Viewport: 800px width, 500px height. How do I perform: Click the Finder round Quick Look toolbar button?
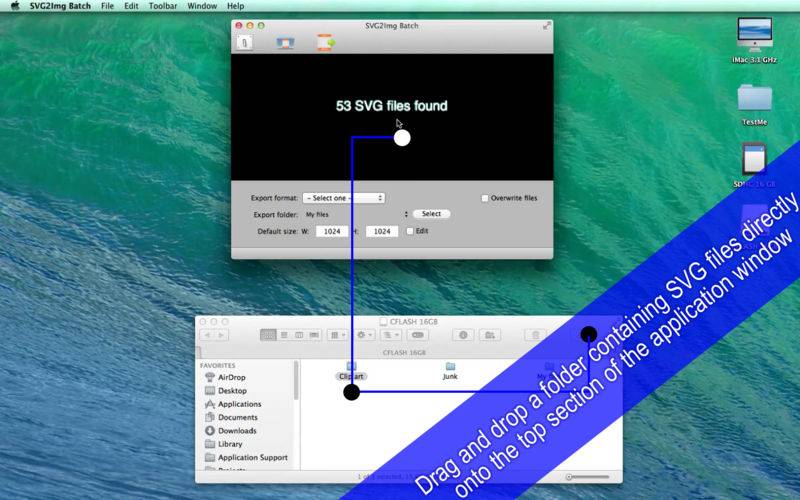click(x=463, y=335)
